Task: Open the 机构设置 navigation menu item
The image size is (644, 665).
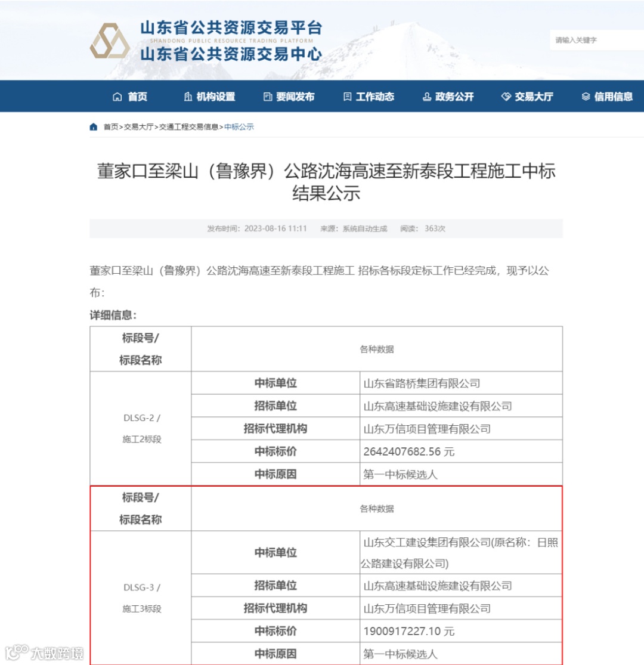Action: (x=210, y=97)
